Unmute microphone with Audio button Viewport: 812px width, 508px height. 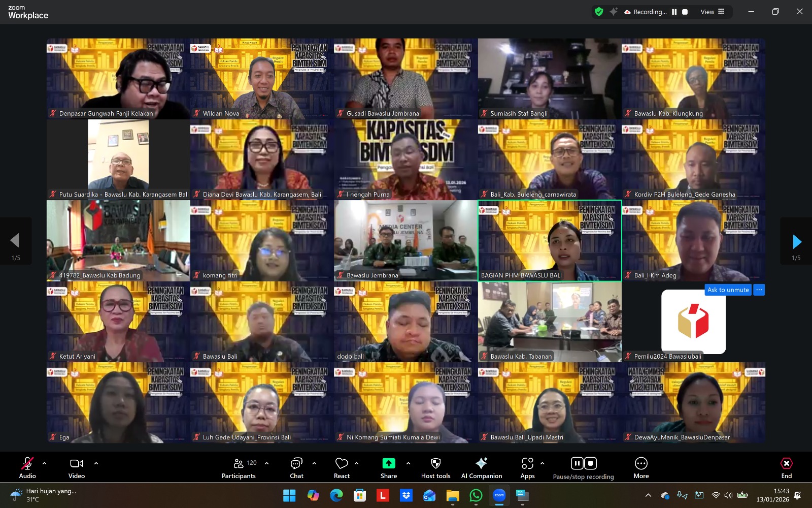(27, 467)
